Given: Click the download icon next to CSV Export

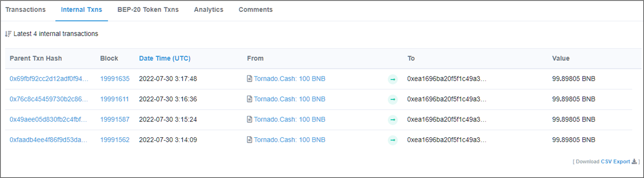Looking at the screenshot, I should (x=635, y=161).
